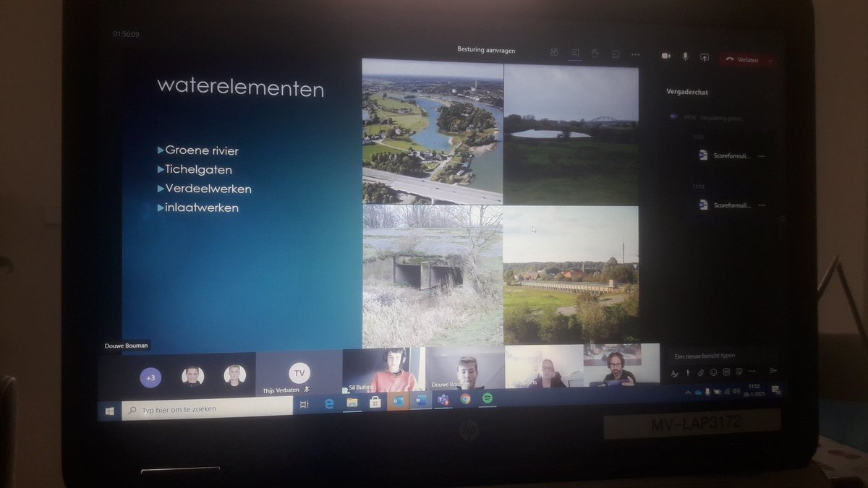Mute or unmute the microphone

[x=684, y=56]
